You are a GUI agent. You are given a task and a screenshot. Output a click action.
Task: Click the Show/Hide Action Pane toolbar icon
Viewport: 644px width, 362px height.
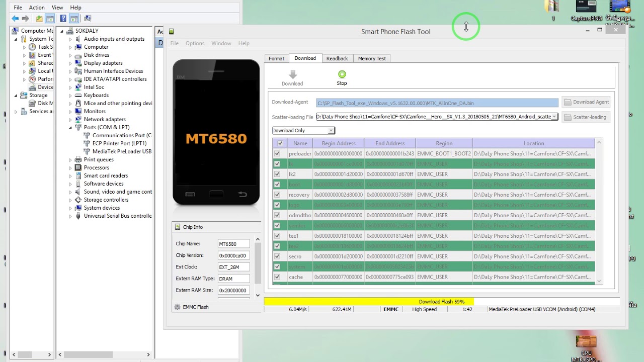pos(74,19)
